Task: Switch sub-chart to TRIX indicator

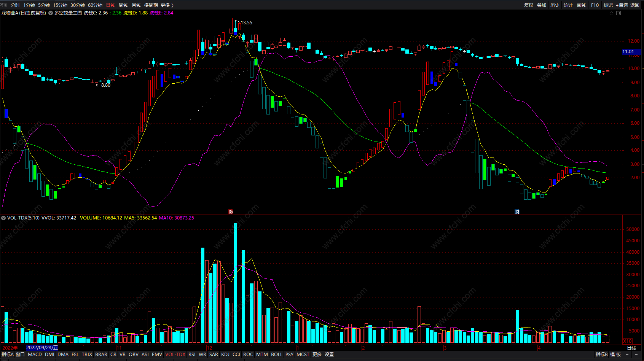Action: tap(87, 355)
